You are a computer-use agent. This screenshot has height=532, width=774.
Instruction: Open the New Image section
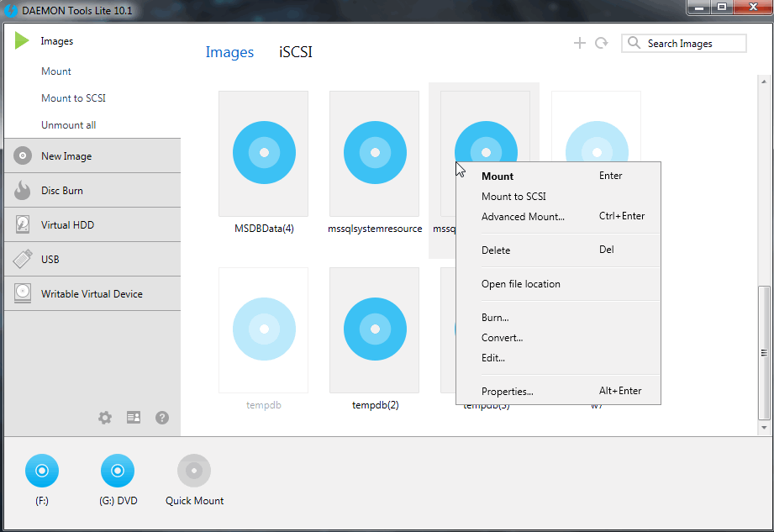[x=92, y=156]
